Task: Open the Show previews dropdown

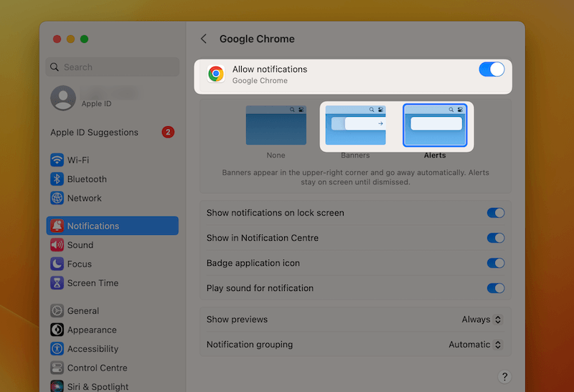Action: coord(481,320)
